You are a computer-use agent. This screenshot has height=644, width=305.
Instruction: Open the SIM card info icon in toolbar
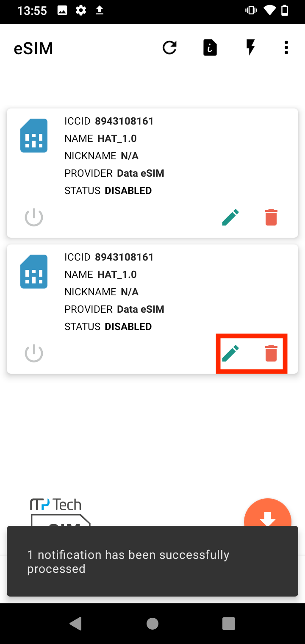(x=210, y=47)
